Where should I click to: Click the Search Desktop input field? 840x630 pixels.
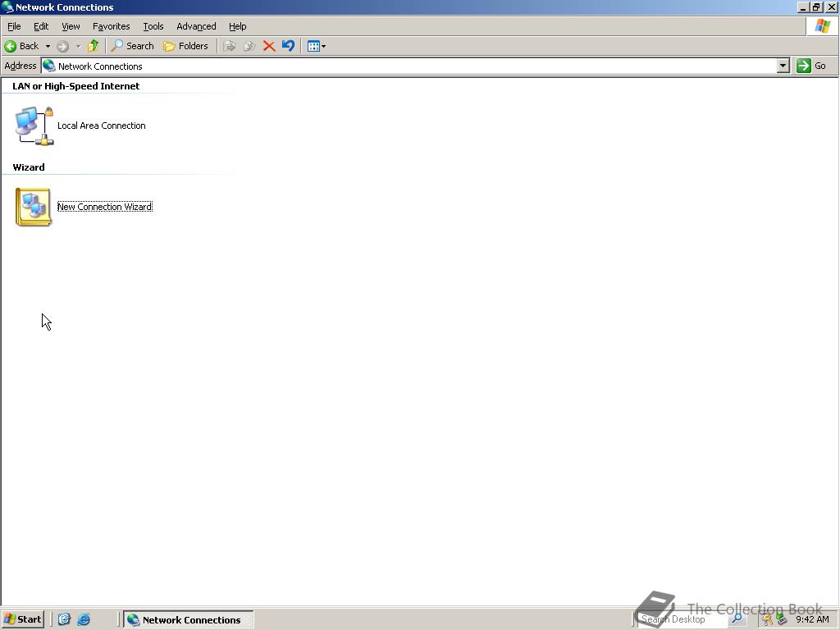[x=683, y=619]
